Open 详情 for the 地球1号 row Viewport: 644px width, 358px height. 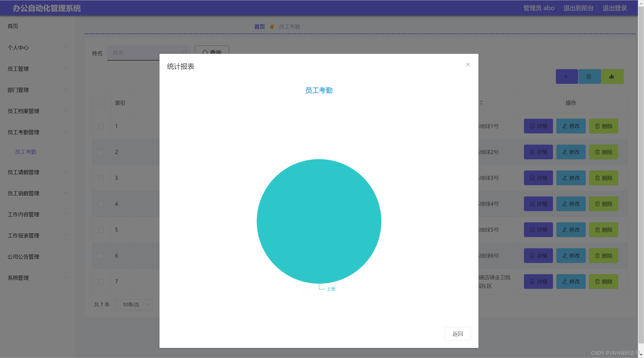(x=538, y=126)
